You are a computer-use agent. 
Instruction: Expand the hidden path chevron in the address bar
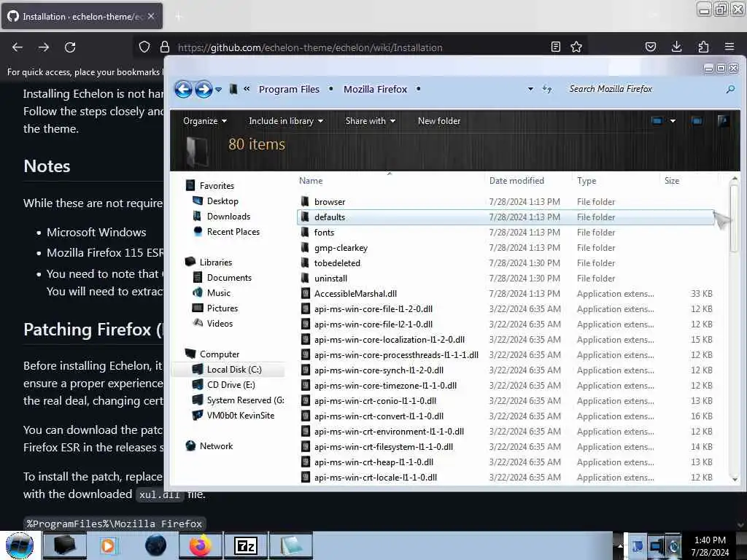click(x=247, y=88)
